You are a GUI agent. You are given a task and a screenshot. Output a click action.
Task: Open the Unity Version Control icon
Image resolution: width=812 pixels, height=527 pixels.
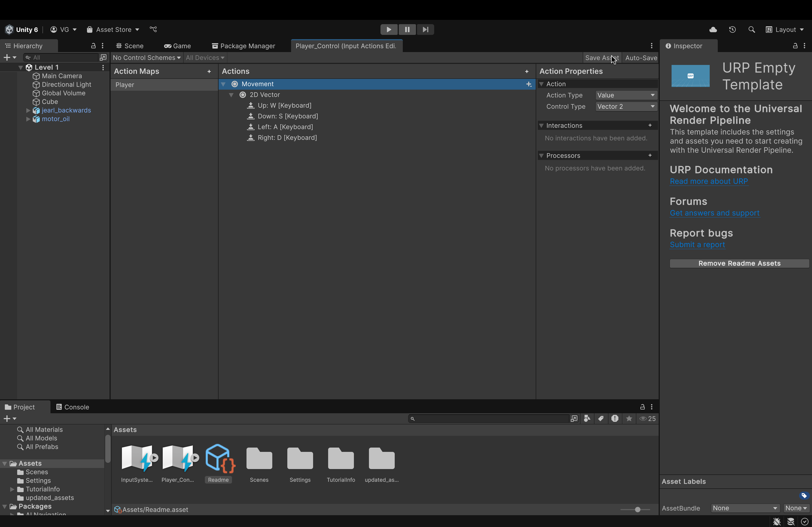[x=153, y=30]
